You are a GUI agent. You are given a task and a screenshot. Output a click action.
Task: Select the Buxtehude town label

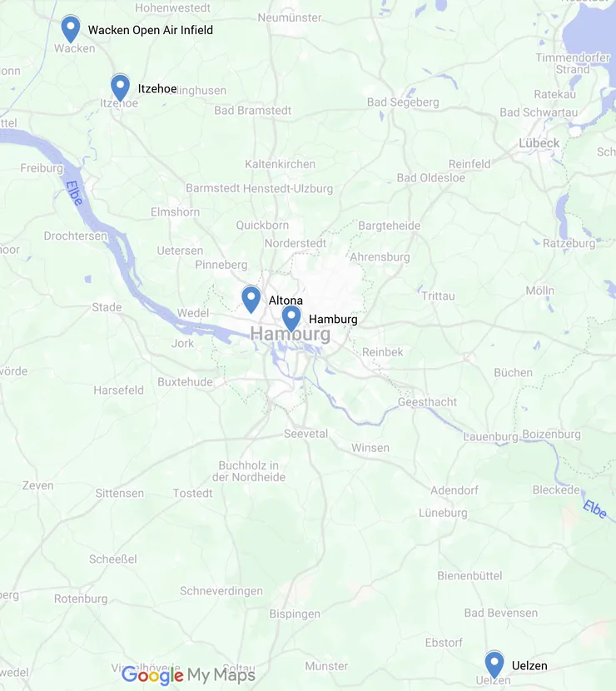click(x=185, y=381)
